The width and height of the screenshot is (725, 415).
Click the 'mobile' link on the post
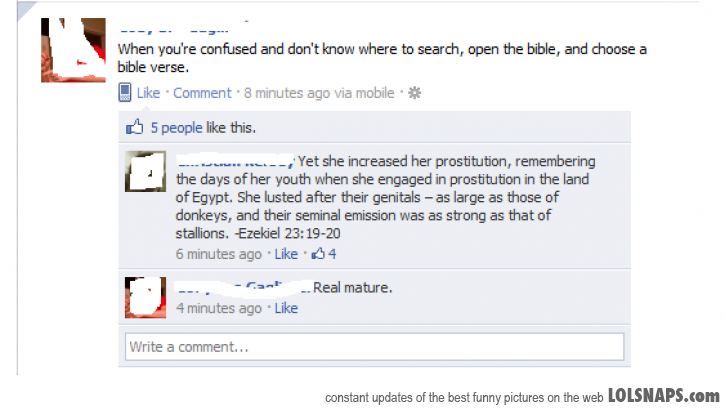[x=376, y=93]
